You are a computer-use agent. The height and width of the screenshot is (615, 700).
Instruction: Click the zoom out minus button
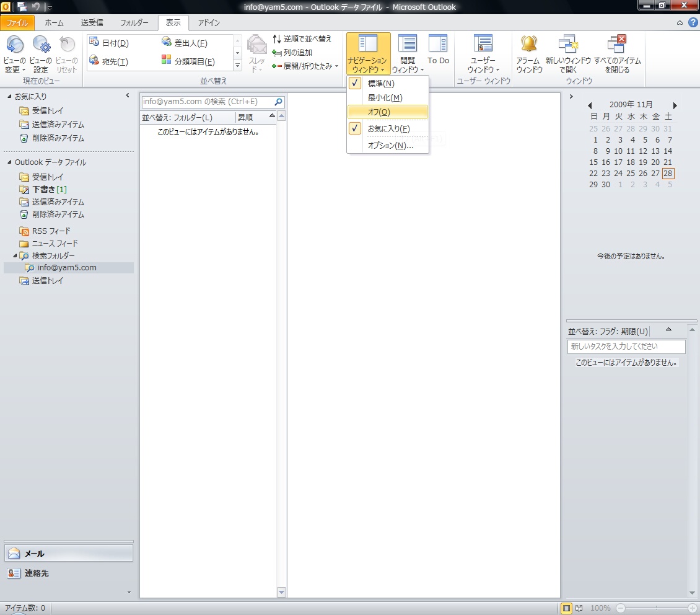coord(621,608)
